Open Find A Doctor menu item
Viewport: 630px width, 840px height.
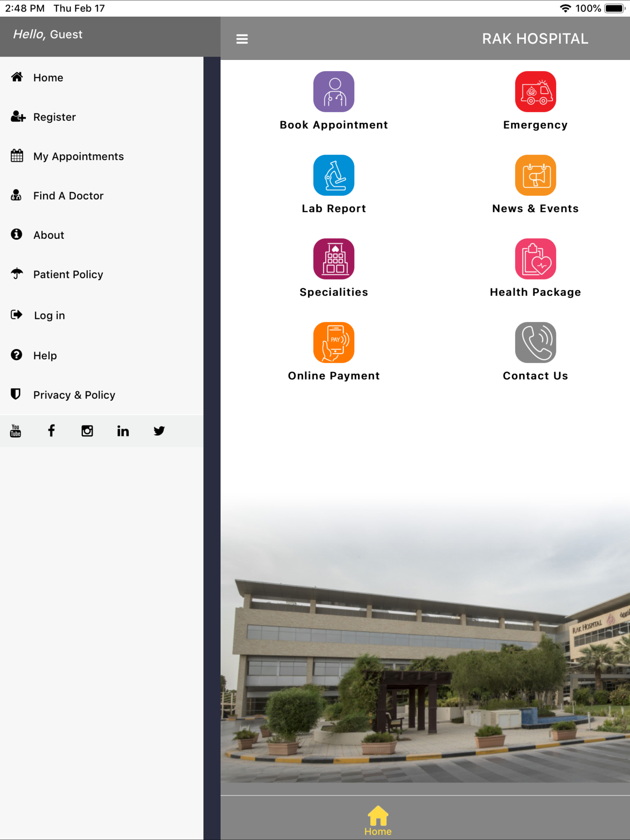(102, 196)
